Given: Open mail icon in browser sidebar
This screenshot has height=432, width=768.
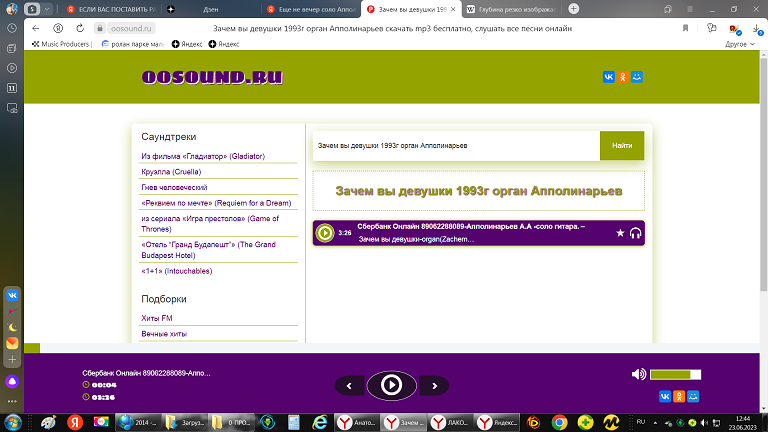Looking at the screenshot, I should tap(12, 343).
